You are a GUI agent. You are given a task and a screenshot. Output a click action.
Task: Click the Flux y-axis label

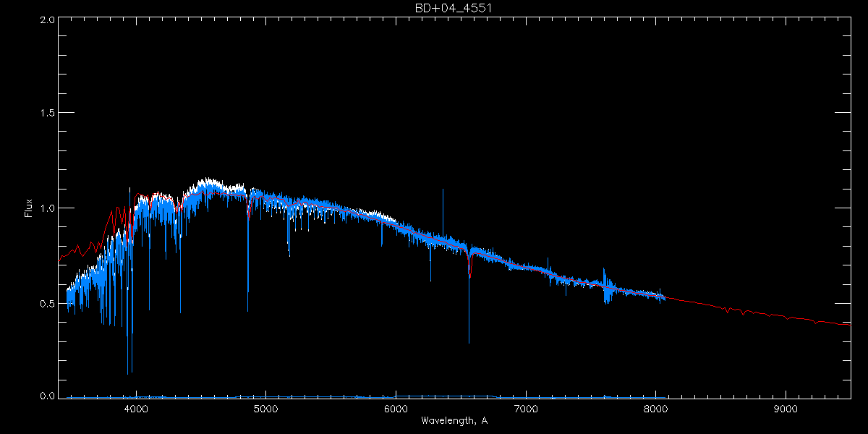[x=29, y=208]
